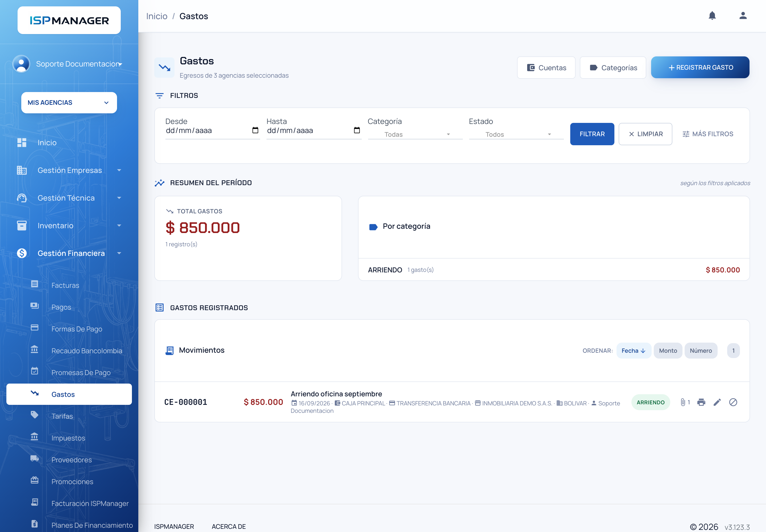
Task: Click the Facturación ISPManager receipt icon
Action: (x=35, y=502)
